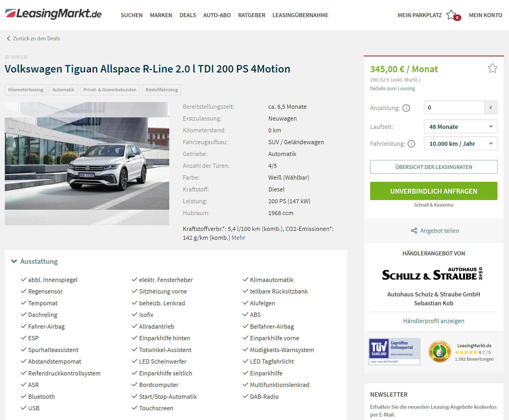Click Händlerprofil anzeigen link
This screenshot has width=509, height=420.
pos(434,321)
